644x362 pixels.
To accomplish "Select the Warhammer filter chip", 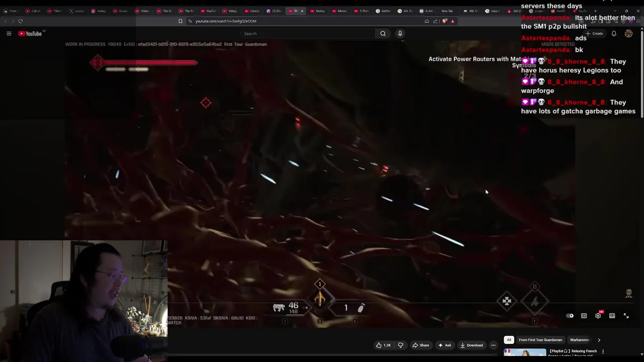I will click(579, 340).
